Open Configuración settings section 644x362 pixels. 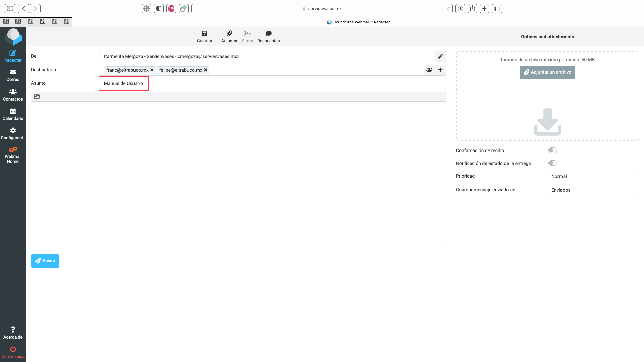[13, 134]
